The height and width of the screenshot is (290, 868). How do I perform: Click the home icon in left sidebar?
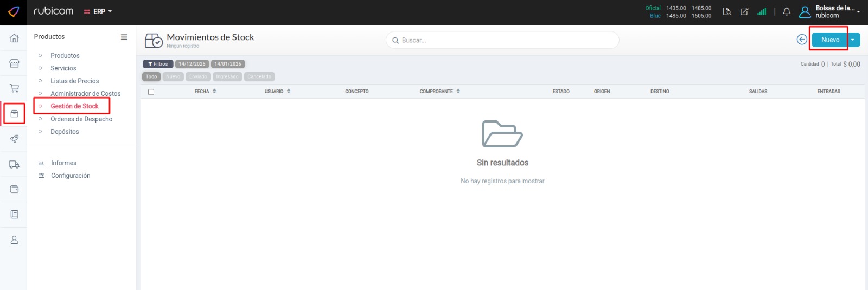coord(14,38)
